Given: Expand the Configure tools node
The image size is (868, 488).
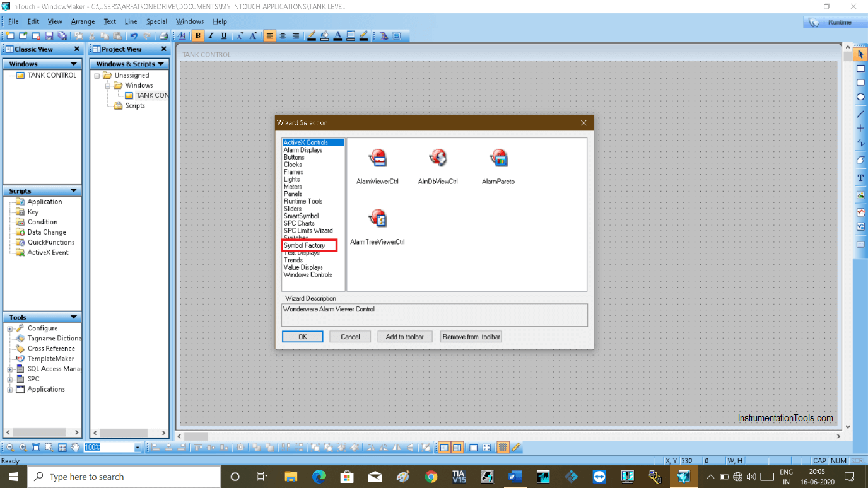Looking at the screenshot, I should point(10,328).
